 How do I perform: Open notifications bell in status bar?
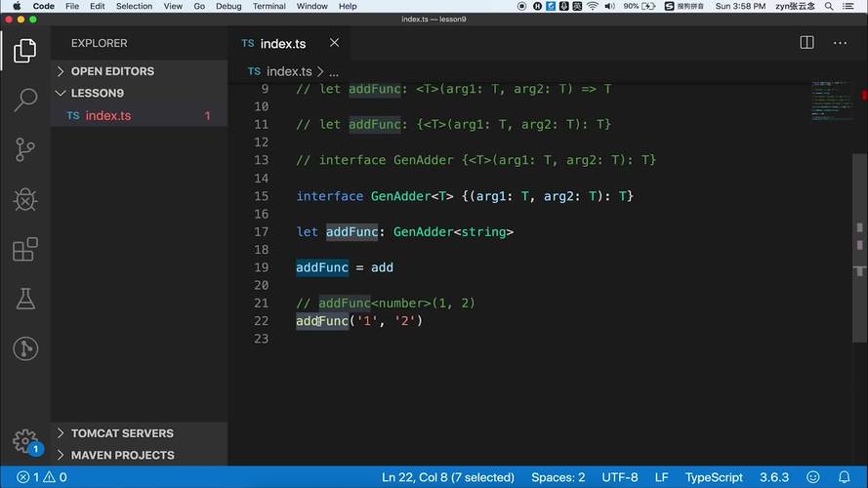[x=846, y=477]
